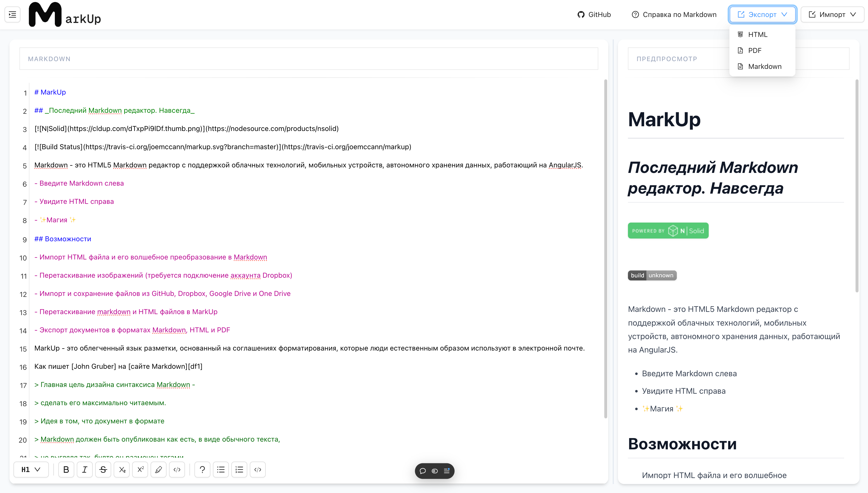
Task: Open the feedback chat bubble toggle
Action: pyautogui.click(x=423, y=471)
